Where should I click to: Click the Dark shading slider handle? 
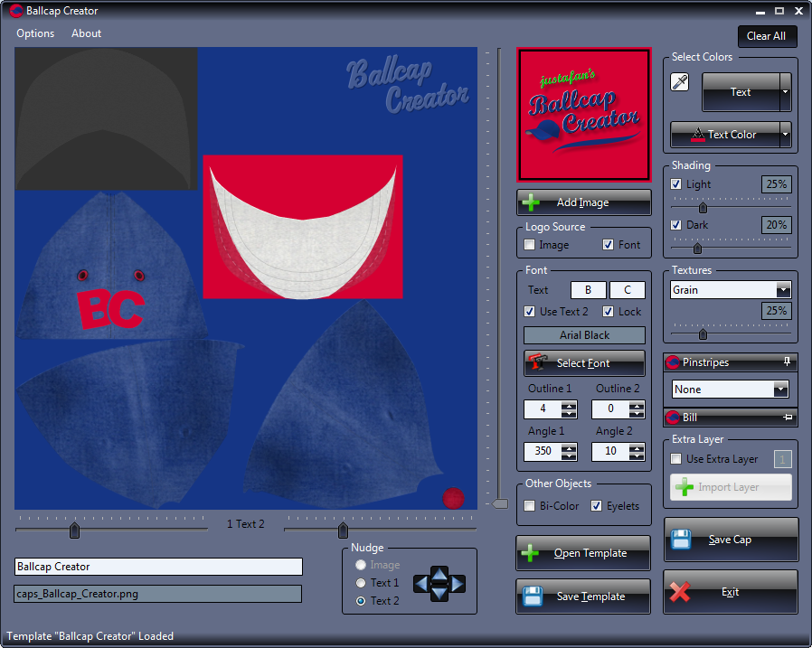pos(697,248)
